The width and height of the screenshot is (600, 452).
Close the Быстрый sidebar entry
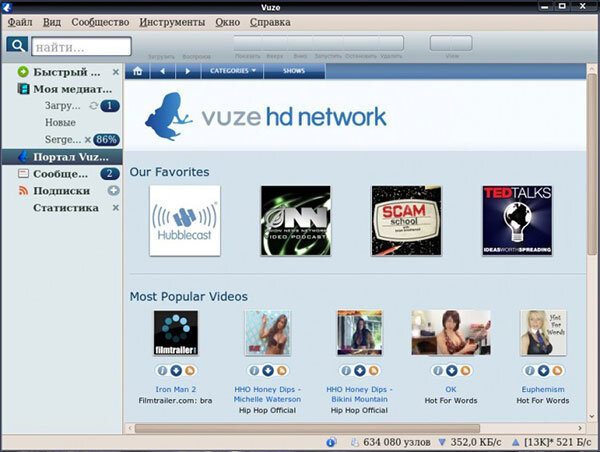(x=116, y=72)
